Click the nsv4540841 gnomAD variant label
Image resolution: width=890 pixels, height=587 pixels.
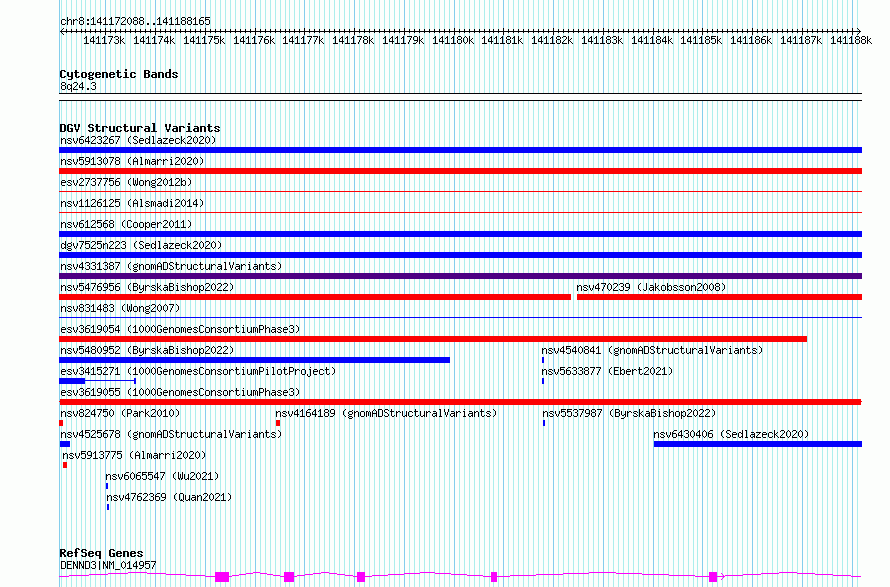click(x=652, y=350)
